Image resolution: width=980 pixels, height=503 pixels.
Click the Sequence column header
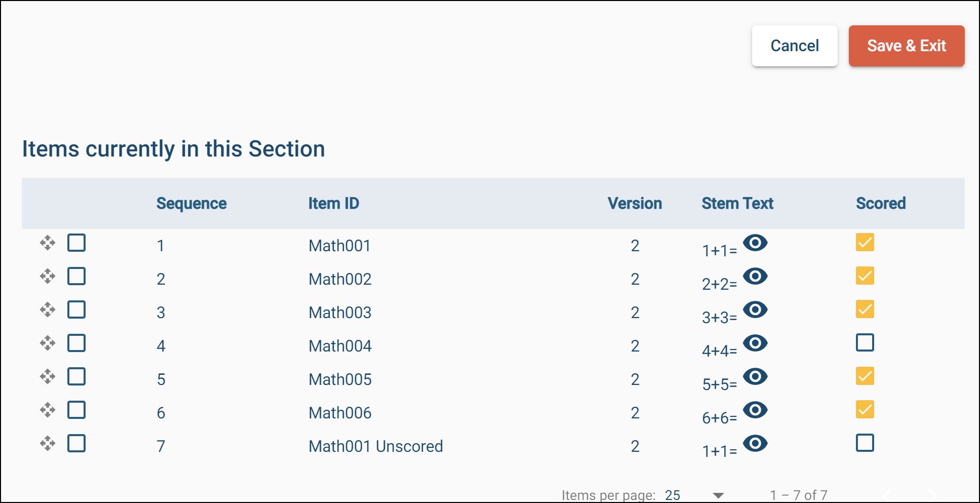click(191, 204)
